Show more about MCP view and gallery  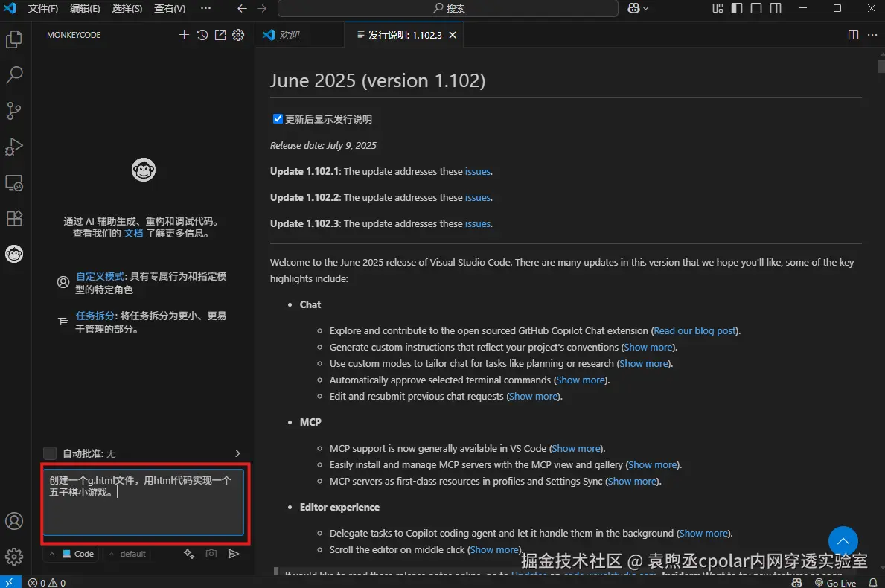tap(653, 464)
